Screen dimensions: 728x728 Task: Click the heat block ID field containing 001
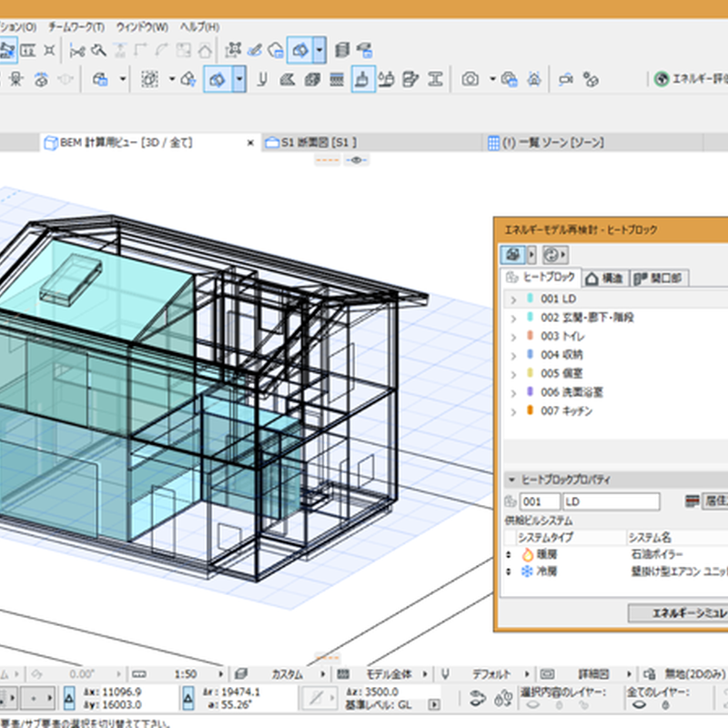pos(540,501)
